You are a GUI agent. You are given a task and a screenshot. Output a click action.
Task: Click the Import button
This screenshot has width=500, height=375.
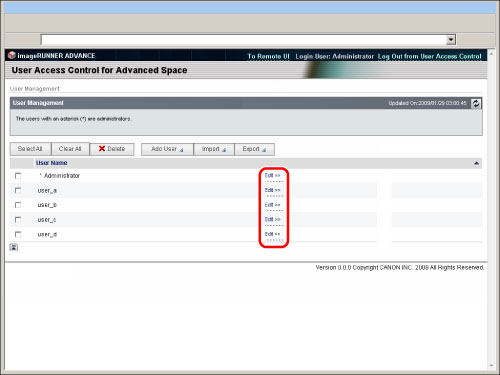[214, 149]
